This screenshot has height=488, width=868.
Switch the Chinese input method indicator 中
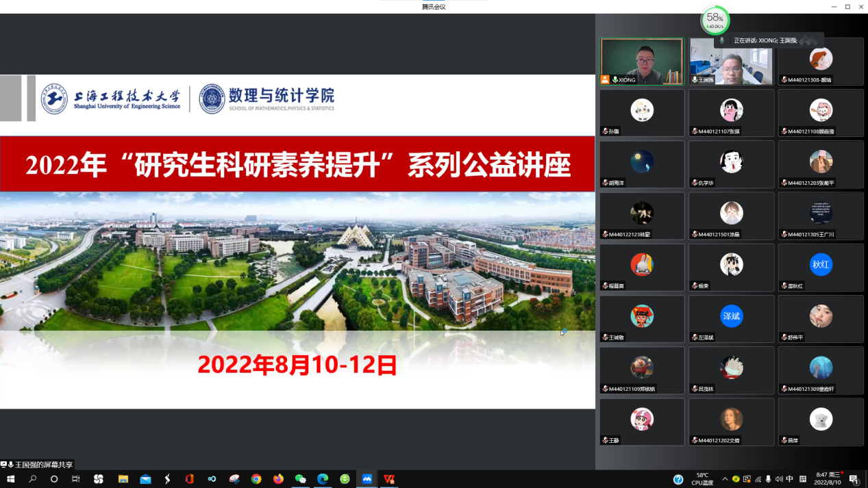790,479
